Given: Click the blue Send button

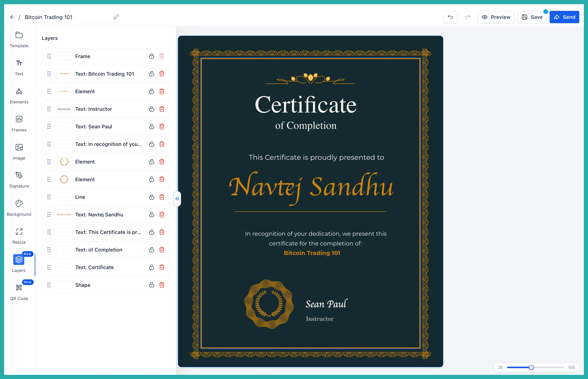Looking at the screenshot, I should pos(564,17).
